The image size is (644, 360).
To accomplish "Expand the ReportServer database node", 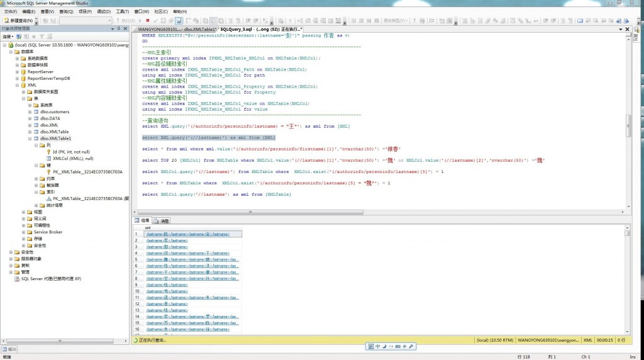I will click(x=17, y=72).
